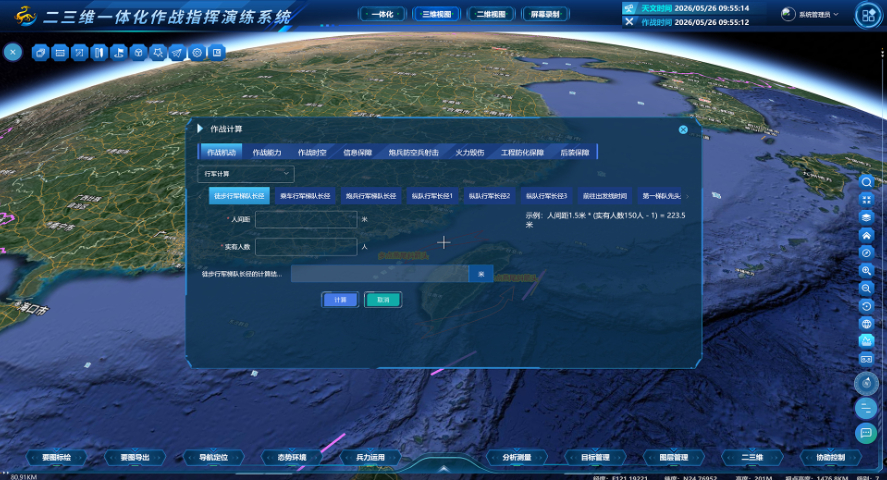This screenshot has width=887, height=480.
Task: Click the eraser-shaped toolbar icon
Action: pos(40,53)
